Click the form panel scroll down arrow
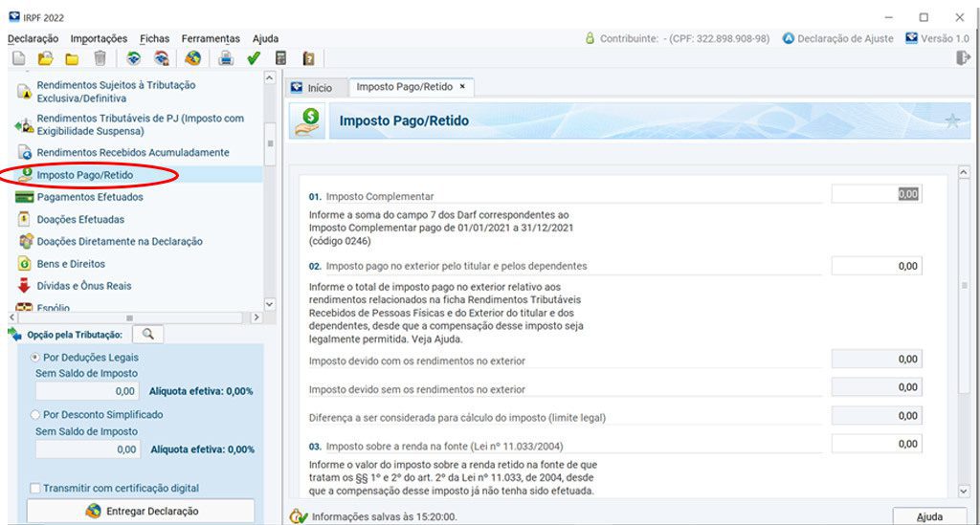 tap(963, 492)
